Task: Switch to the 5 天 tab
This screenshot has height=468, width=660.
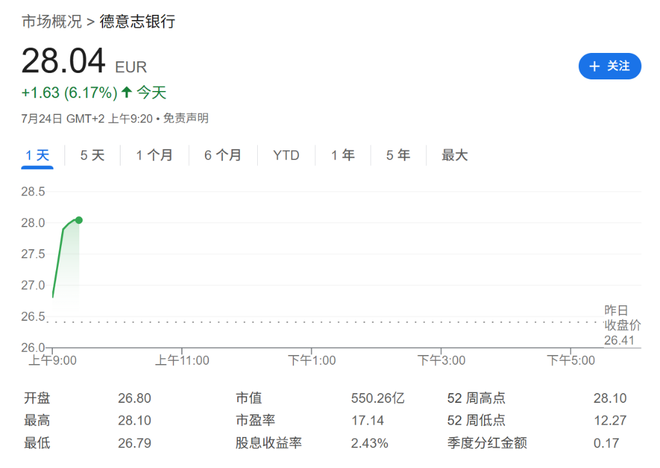Action: pos(92,155)
